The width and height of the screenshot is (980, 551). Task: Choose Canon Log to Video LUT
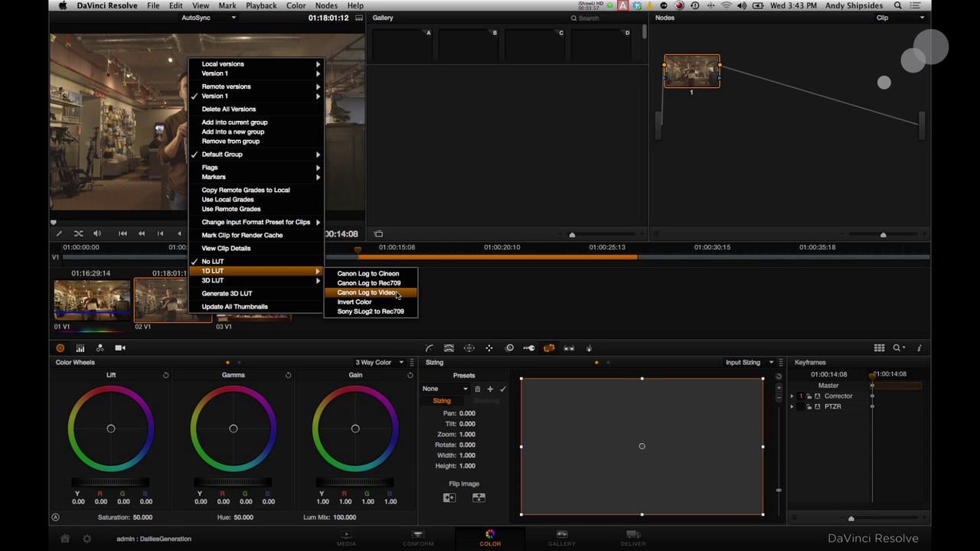click(x=371, y=292)
